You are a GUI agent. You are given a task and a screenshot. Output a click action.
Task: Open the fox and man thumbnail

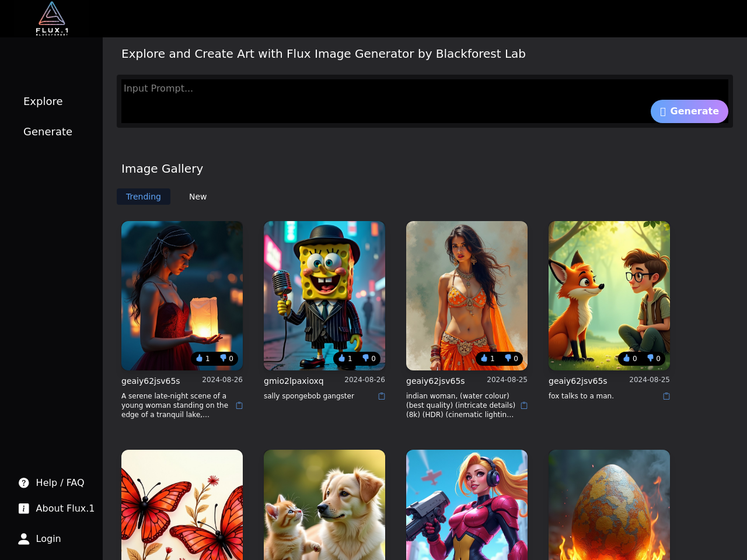(609, 296)
